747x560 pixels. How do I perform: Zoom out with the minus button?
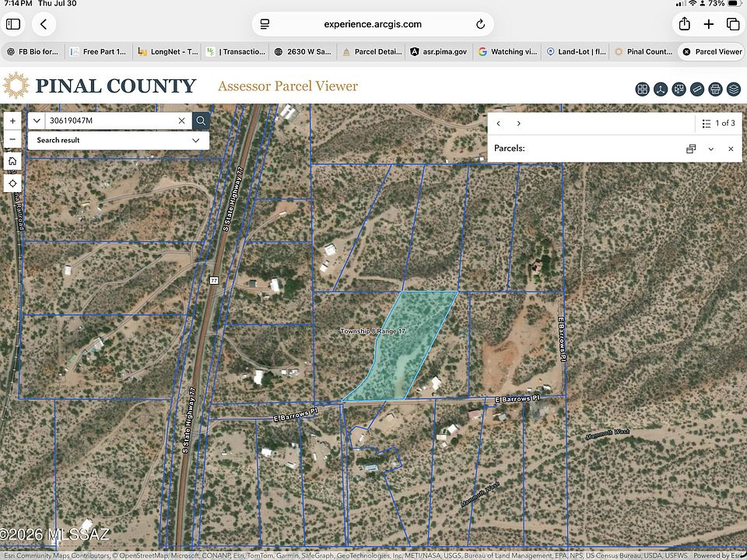click(12, 139)
